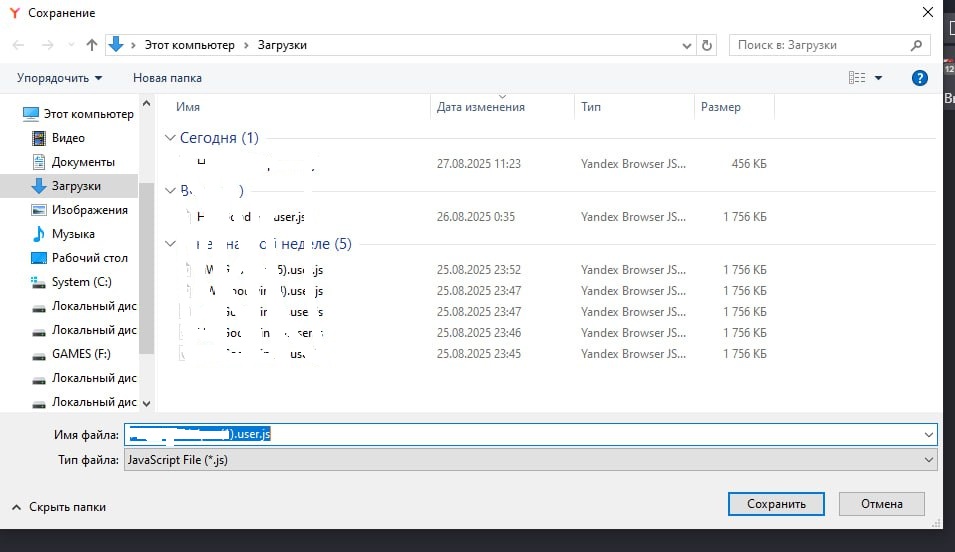This screenshot has width=955, height=552.
Task: Select the file dated 25.08.2025 23:52
Action: [x=475, y=270]
